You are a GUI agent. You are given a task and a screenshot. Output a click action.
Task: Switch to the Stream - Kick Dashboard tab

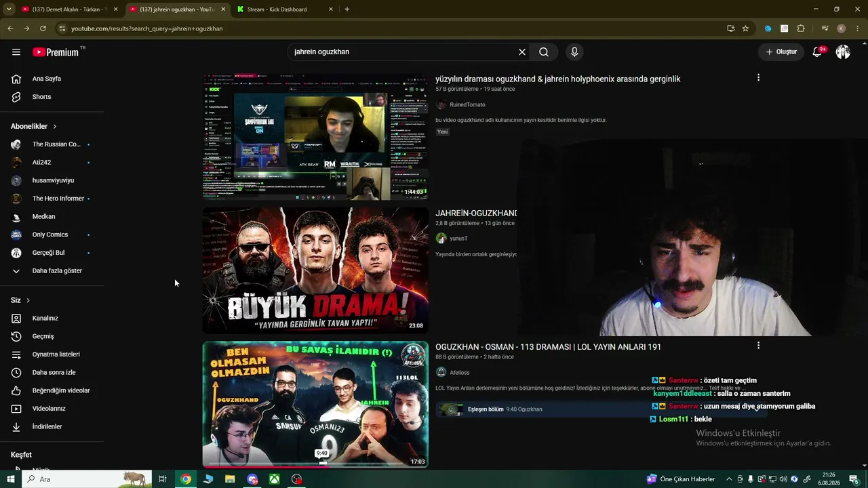point(283,9)
